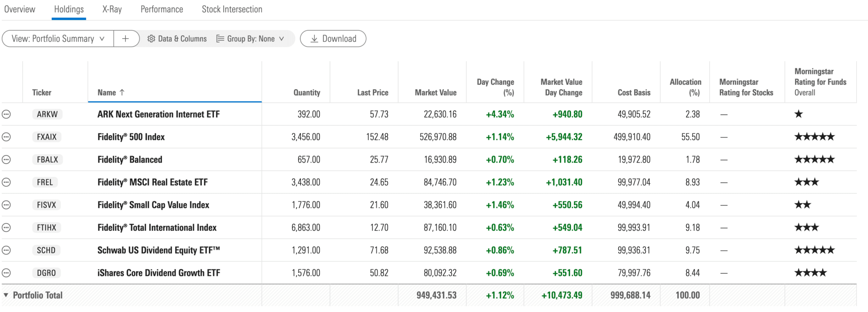Open Fidelity Small Cap Value Index
This screenshot has width=868, height=312.
coord(153,205)
